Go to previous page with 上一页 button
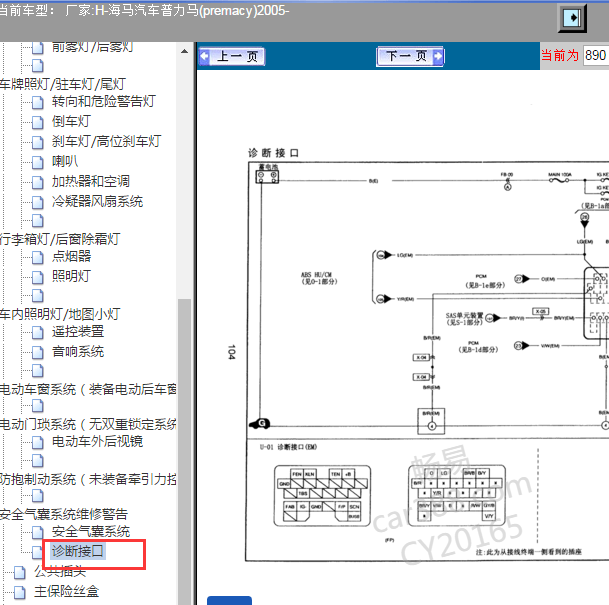The width and height of the screenshot is (609, 605). [232, 57]
